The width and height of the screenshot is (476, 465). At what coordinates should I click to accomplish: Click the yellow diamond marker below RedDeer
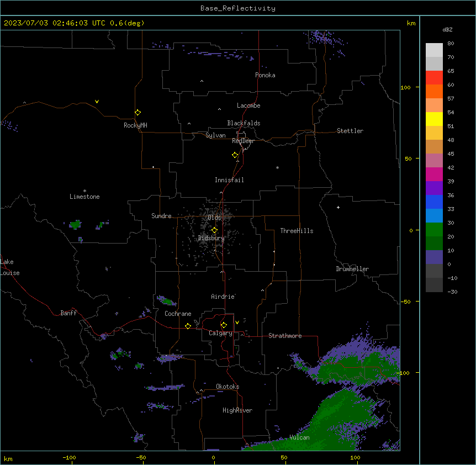point(235,155)
